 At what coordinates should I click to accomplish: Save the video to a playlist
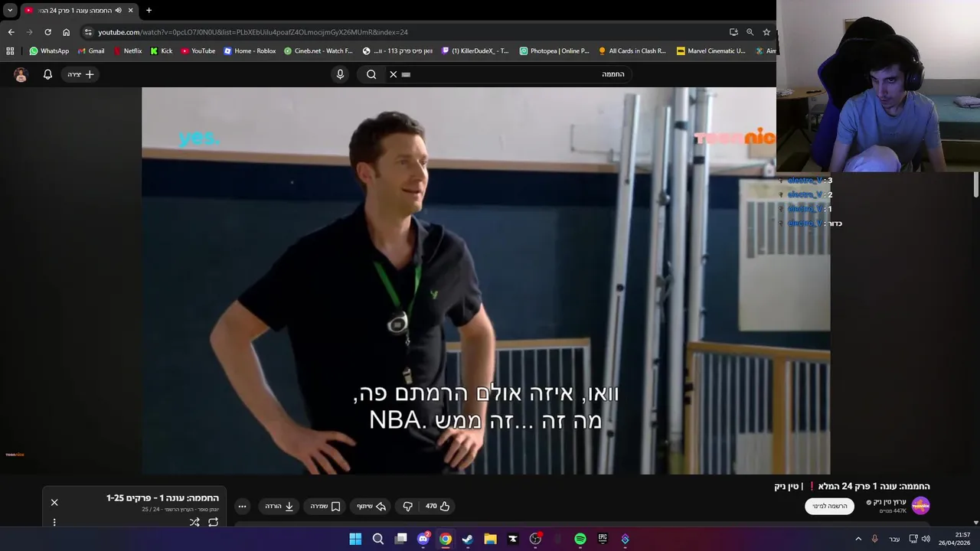(x=325, y=506)
